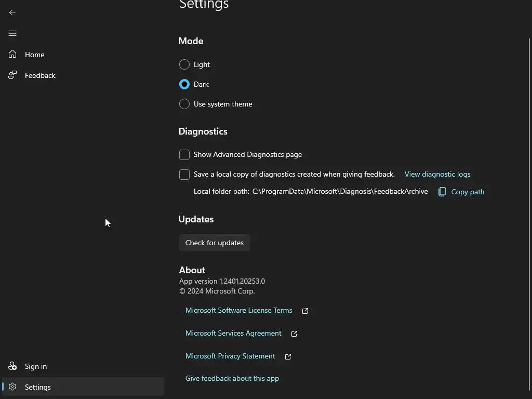Go to Home in the sidebar
This screenshot has height=399, width=532.
[35, 55]
